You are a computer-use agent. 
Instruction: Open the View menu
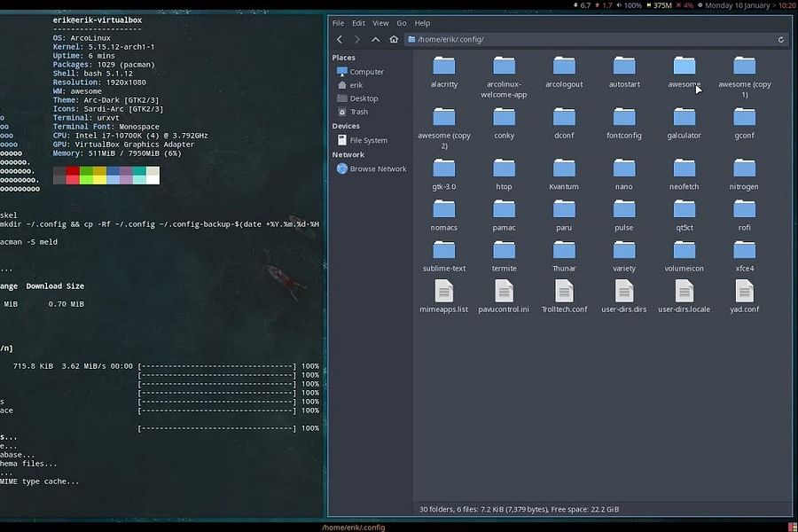click(x=380, y=22)
